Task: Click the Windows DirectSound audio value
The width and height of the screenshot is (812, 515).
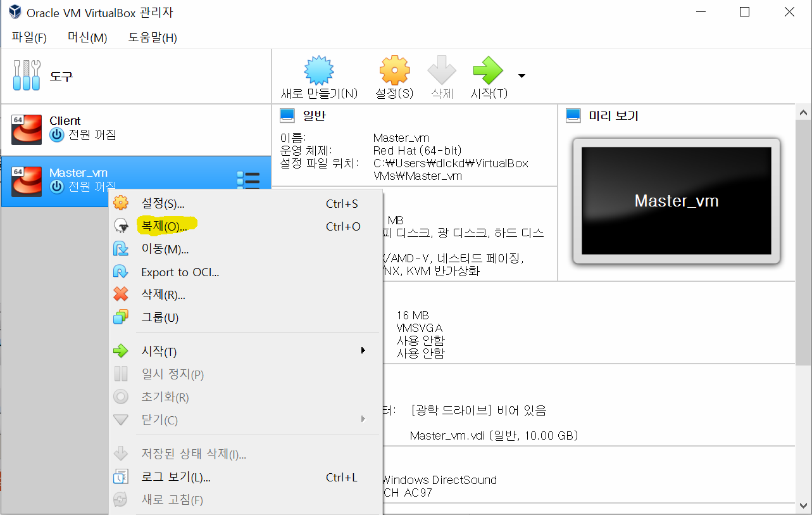Action: (x=439, y=480)
